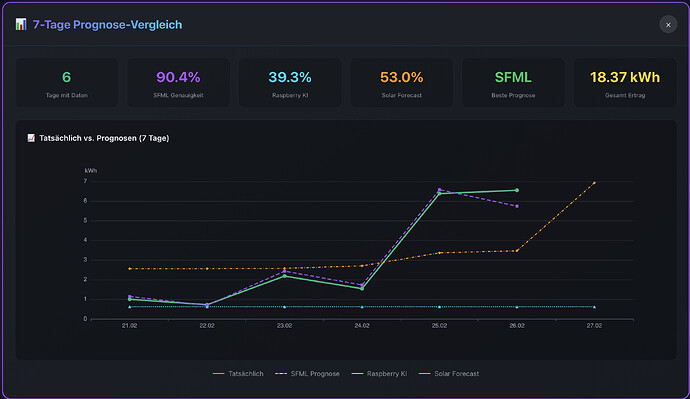
Task: Click the bar chart icon beside the title
Action: pos(21,24)
